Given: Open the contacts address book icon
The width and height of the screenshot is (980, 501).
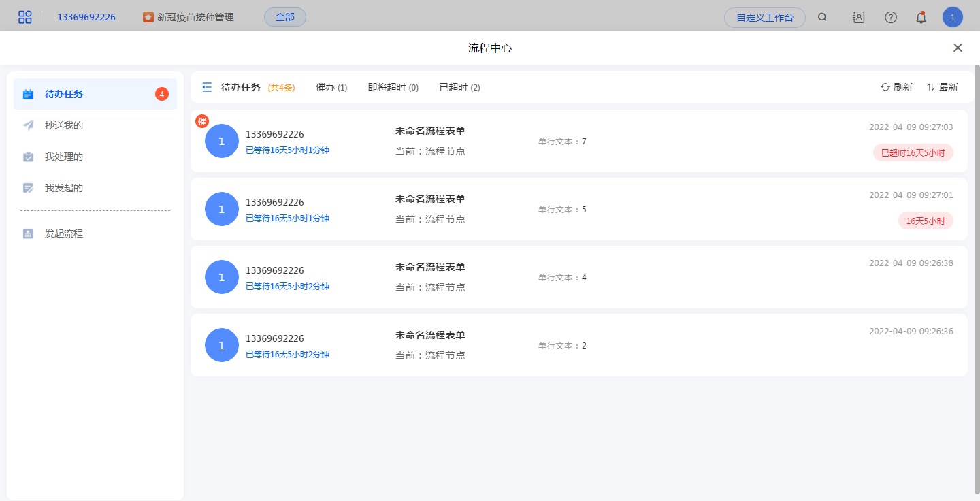Looking at the screenshot, I should pos(858,18).
